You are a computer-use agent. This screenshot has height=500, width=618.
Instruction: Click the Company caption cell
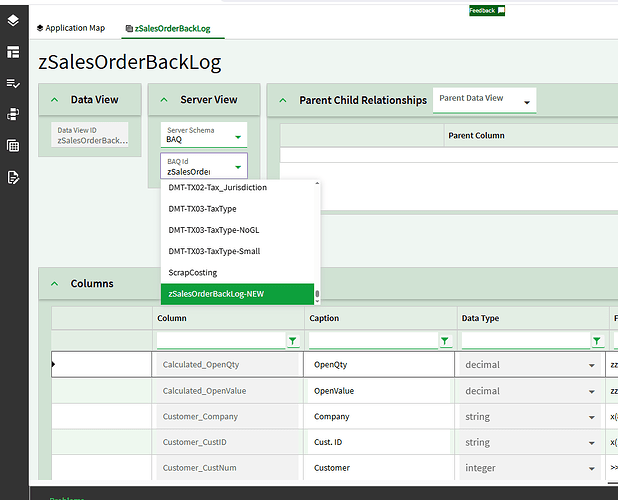[379, 416]
